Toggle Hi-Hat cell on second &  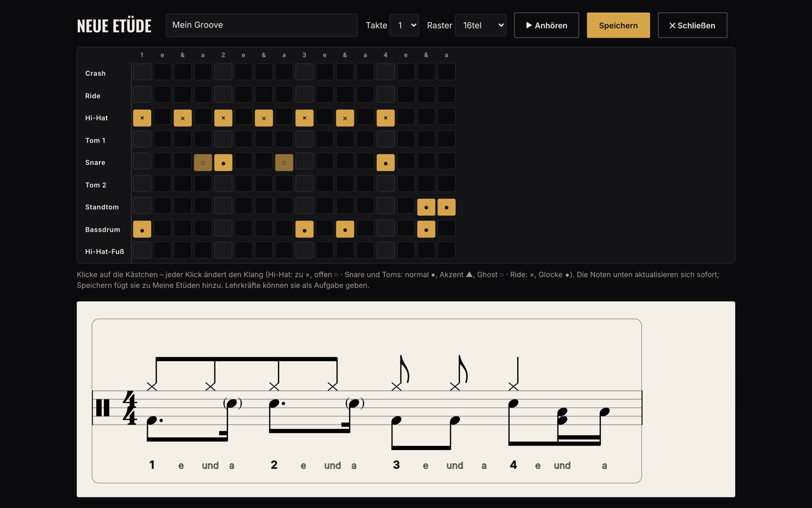click(x=264, y=118)
